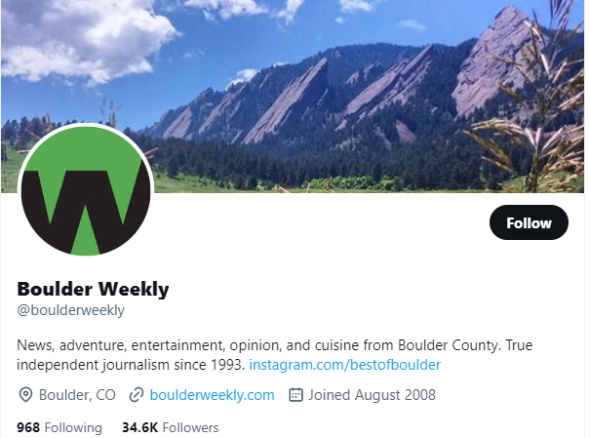Viewport: 590px width, 438px height.
Task: Click the text independent journalism since 1993
Action: [131, 365]
